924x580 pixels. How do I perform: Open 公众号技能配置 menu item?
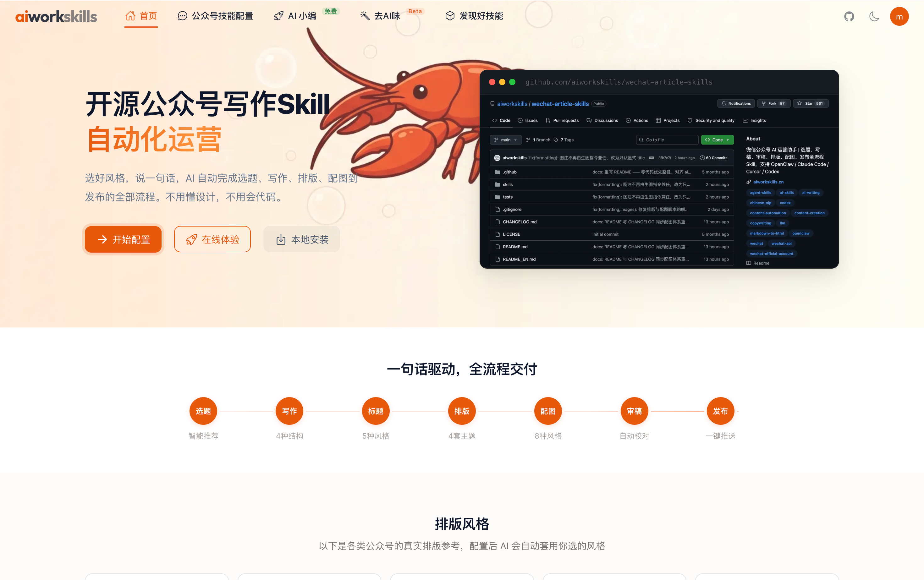(x=215, y=16)
